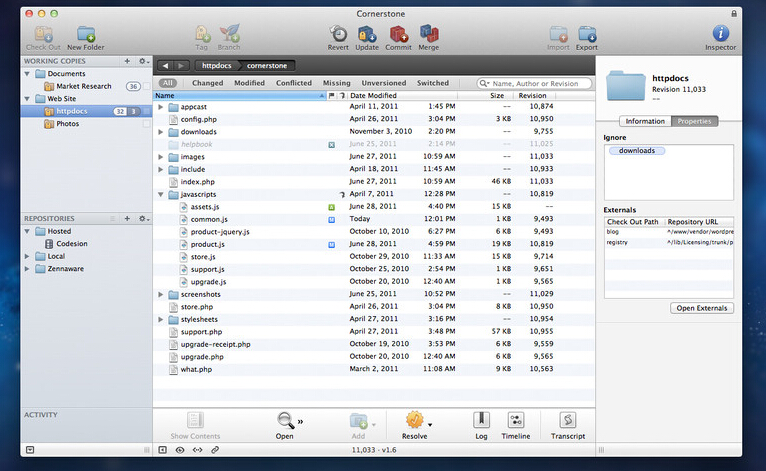Filter by Missing files

pyautogui.click(x=337, y=83)
